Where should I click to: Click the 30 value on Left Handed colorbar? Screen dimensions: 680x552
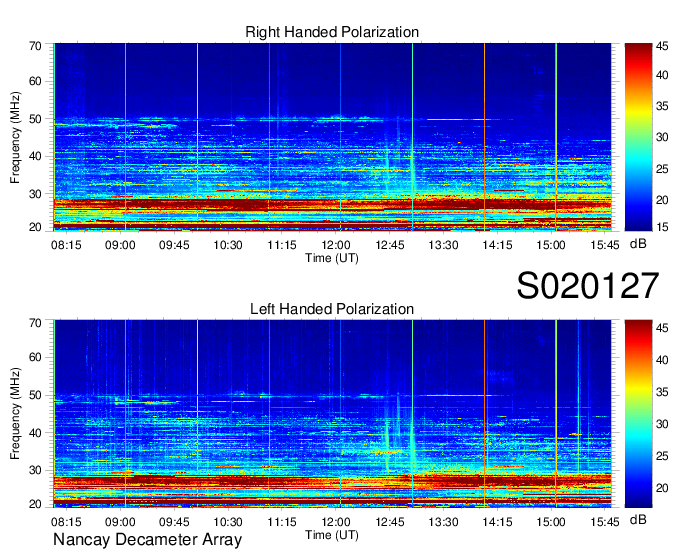pyautogui.click(x=662, y=424)
